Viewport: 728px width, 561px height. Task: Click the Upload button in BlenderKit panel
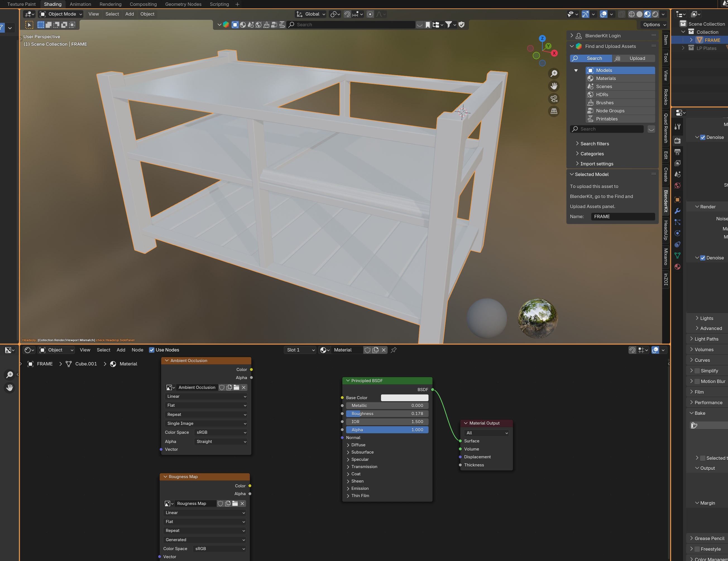click(634, 58)
